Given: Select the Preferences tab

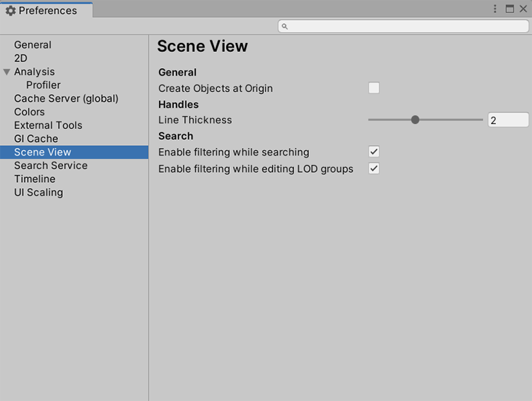Looking at the screenshot, I should point(46,11).
